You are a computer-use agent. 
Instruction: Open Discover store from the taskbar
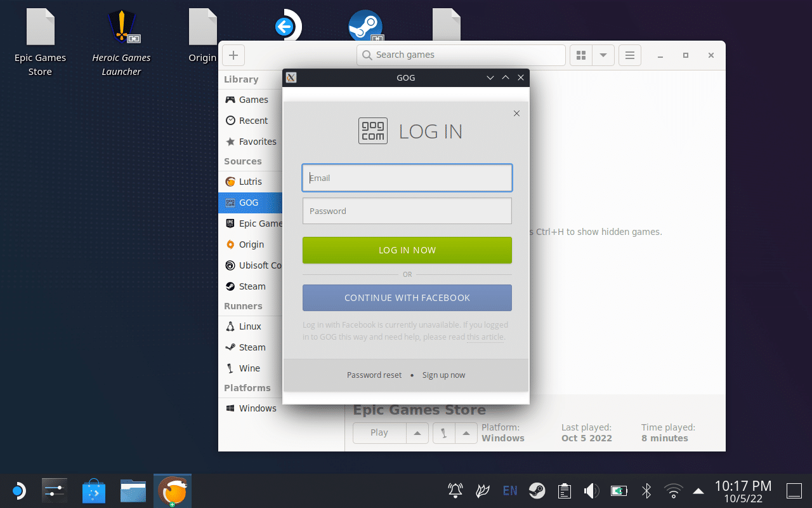[x=94, y=491]
